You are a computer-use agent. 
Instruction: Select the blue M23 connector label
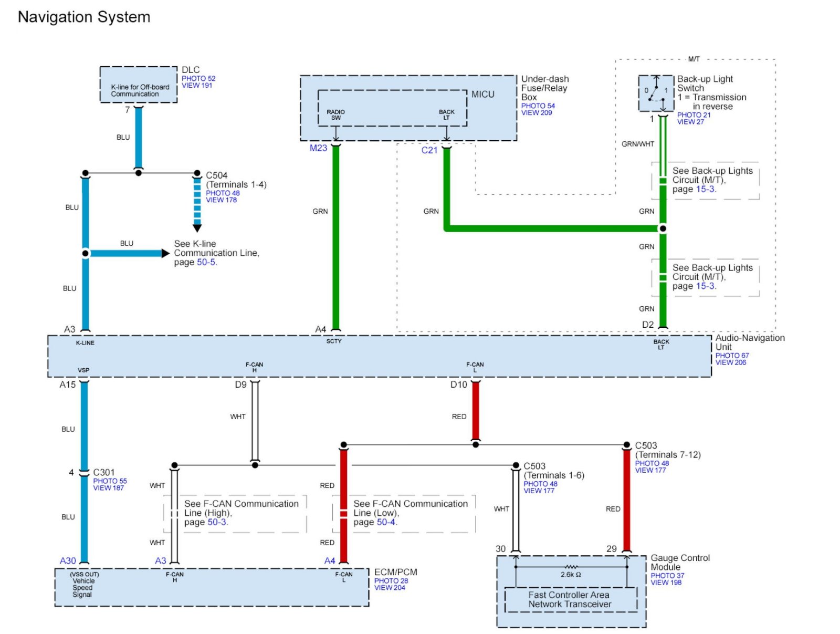pyautogui.click(x=318, y=148)
